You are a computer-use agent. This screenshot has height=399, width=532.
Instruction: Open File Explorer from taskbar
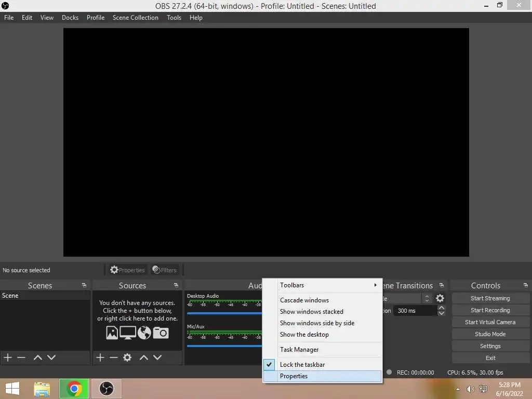[x=42, y=389]
